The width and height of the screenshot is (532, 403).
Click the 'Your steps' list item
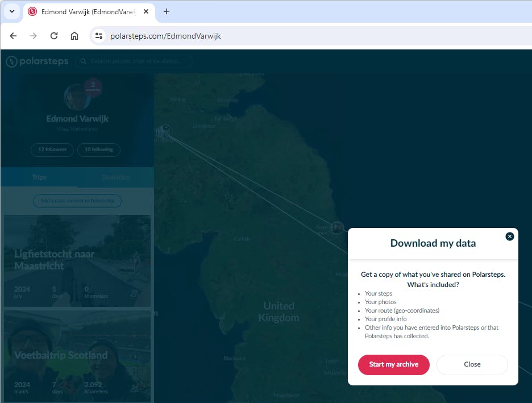point(379,293)
